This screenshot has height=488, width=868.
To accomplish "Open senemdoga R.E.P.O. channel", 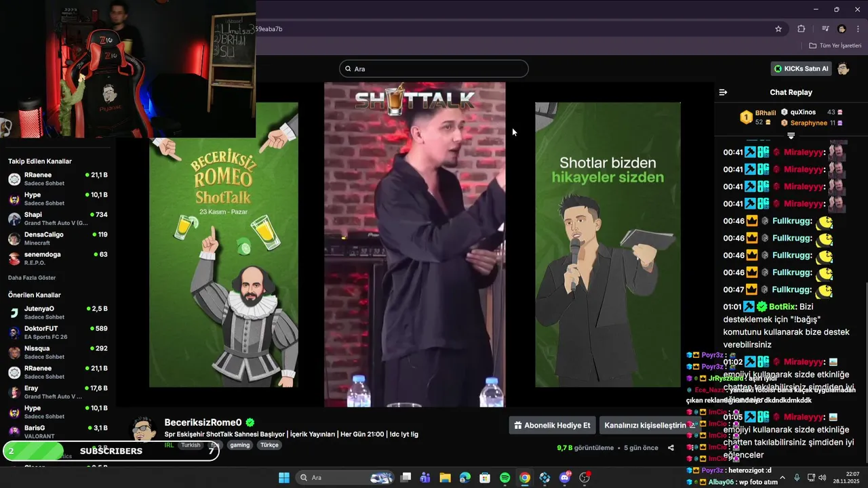I will pos(58,258).
